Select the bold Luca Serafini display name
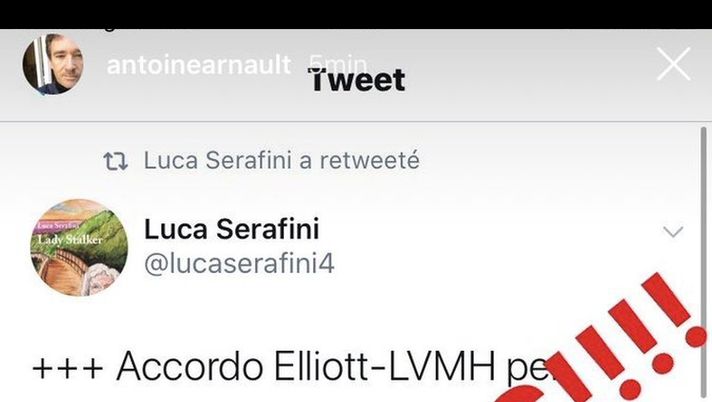712x402 pixels. point(232,228)
